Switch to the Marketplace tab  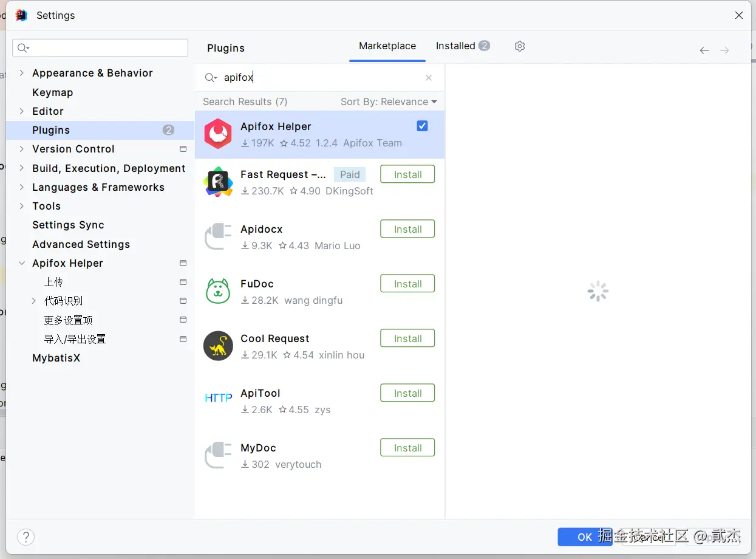point(387,46)
